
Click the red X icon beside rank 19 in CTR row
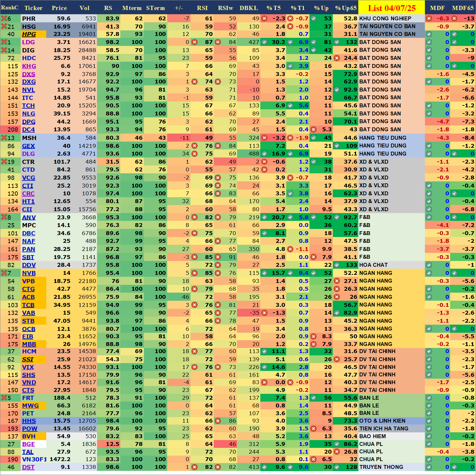point(4,162)
